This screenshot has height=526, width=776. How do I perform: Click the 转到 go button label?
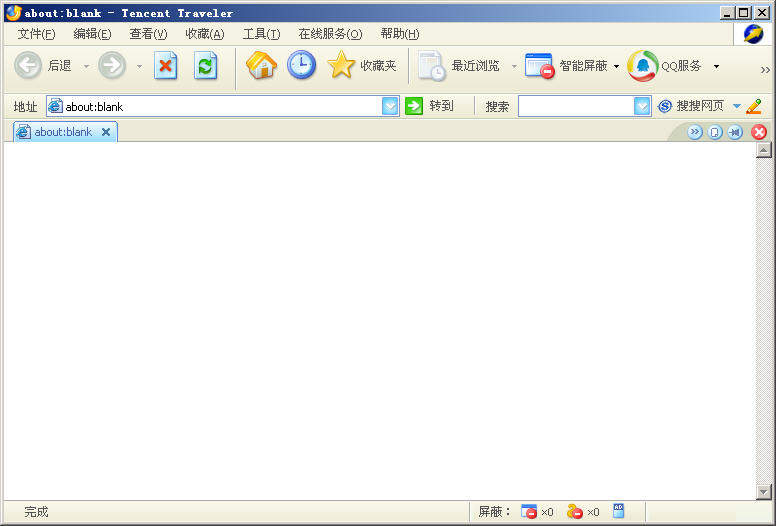coord(441,106)
